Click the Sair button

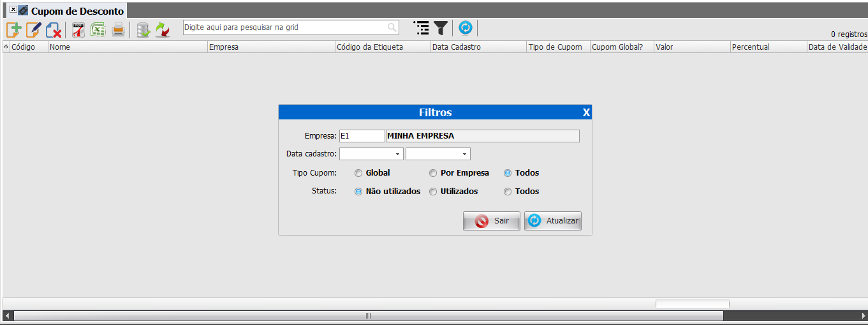click(x=491, y=221)
